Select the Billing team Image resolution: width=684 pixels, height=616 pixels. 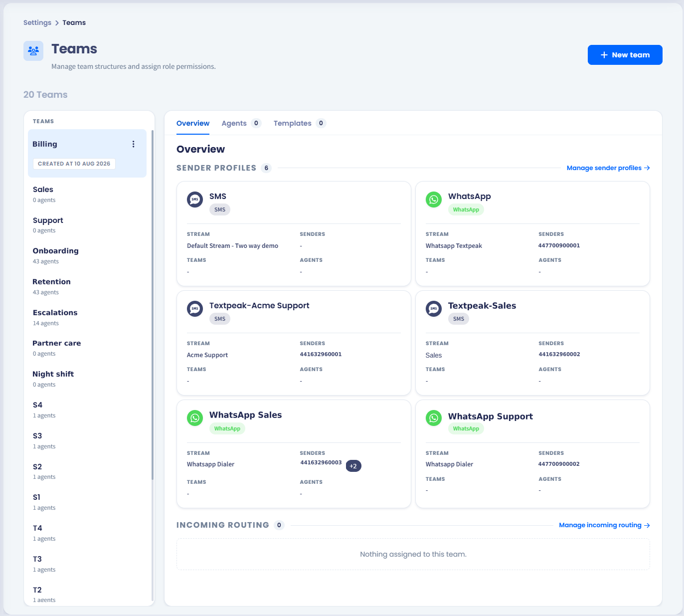87,154
